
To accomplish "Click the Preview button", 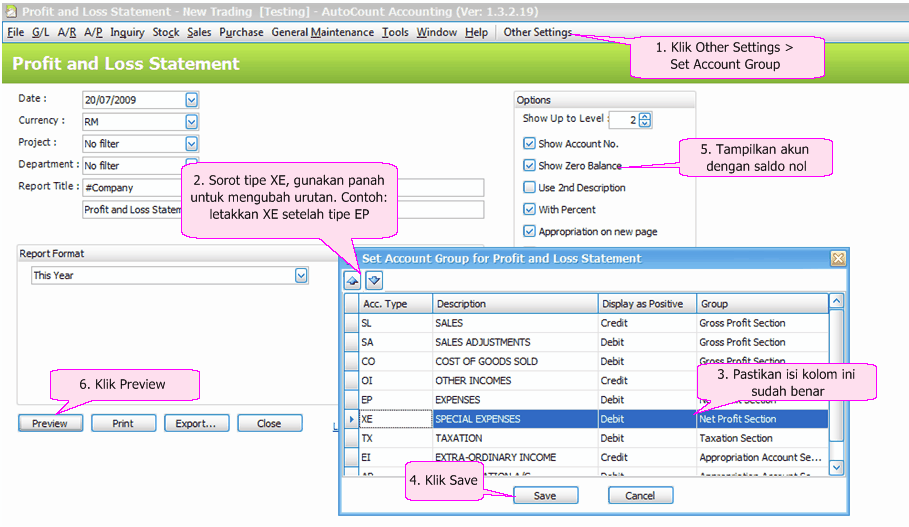I will [x=50, y=423].
